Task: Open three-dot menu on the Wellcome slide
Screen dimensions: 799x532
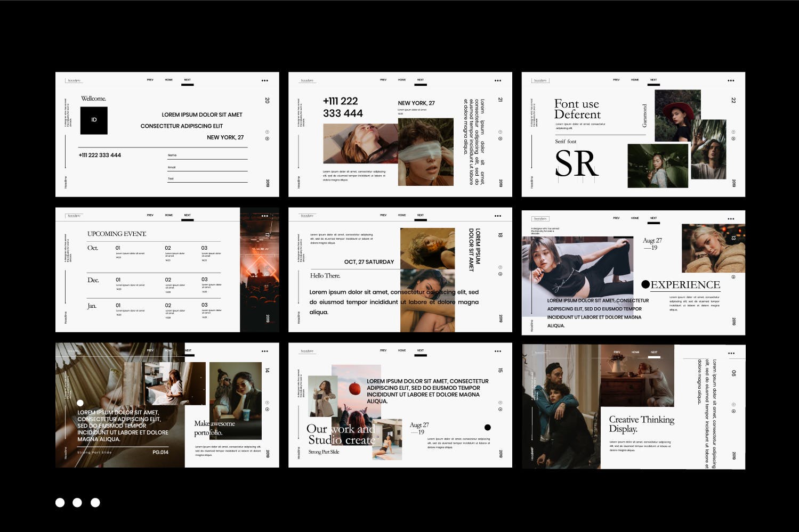Action: tap(265, 81)
